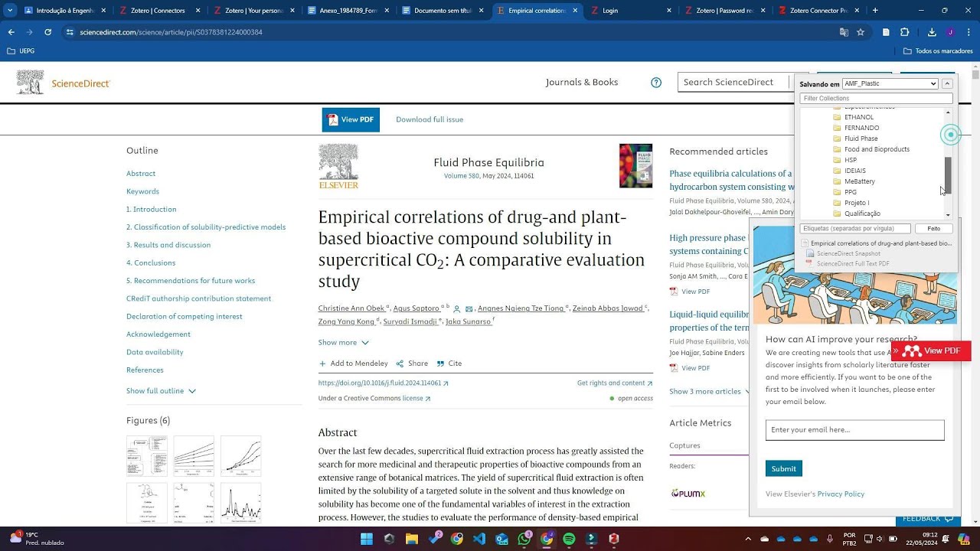The height and width of the screenshot is (551, 980).
Task: Click 'Feito' button in Zotero popup
Action: [x=934, y=228]
